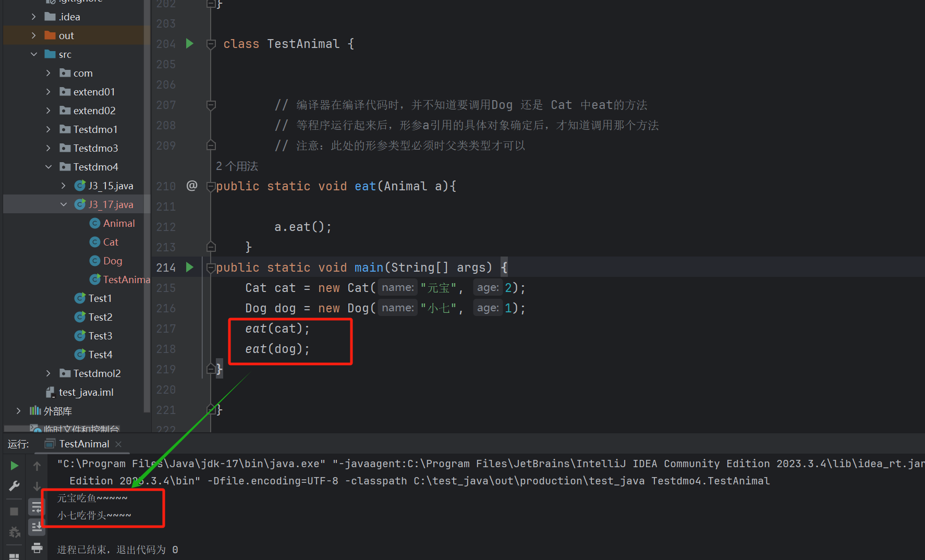This screenshot has height=560, width=925.
Task: Click the .idea folder icon
Action: [x=50, y=17]
